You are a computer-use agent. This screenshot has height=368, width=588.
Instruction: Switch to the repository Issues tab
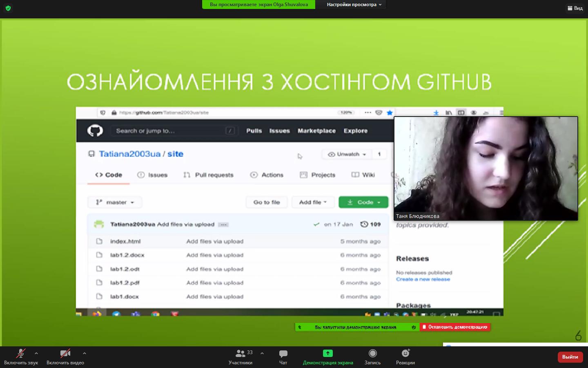(153, 175)
